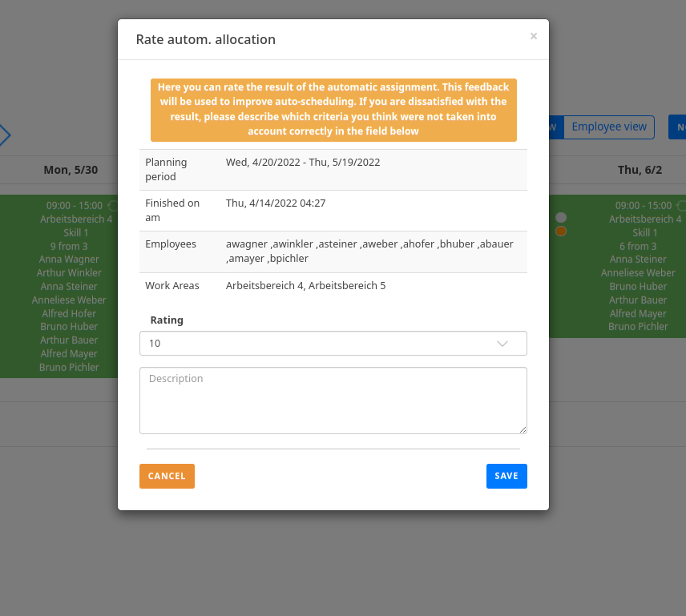Select the Mon, 5/30 column header
The image size is (686, 616).
pyautogui.click(x=71, y=170)
